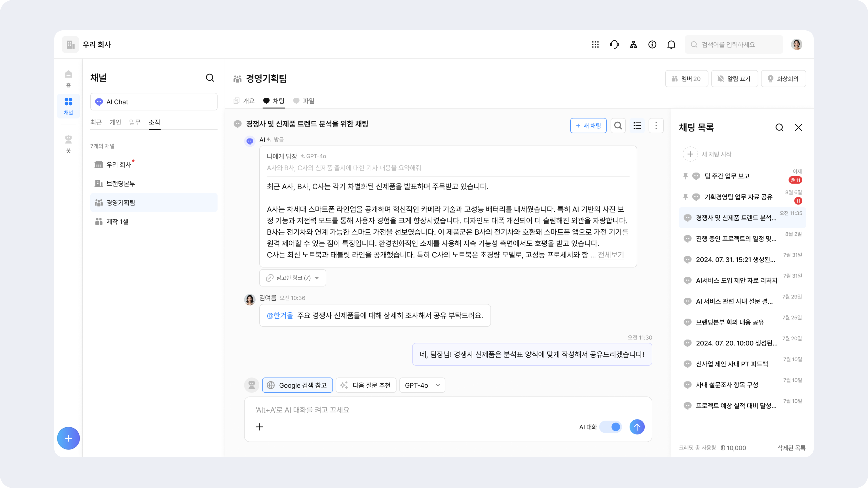Viewport: 868px width, 488px height.
Task: Enable 다음 질문 추천 option
Action: tap(366, 385)
